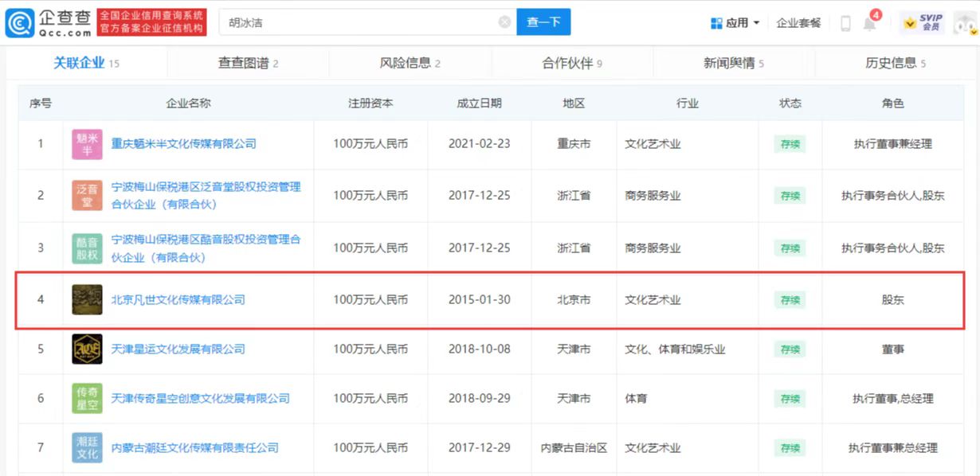This screenshot has height=476, width=980.
Task: Click the 状态 column header
Action: (x=790, y=103)
